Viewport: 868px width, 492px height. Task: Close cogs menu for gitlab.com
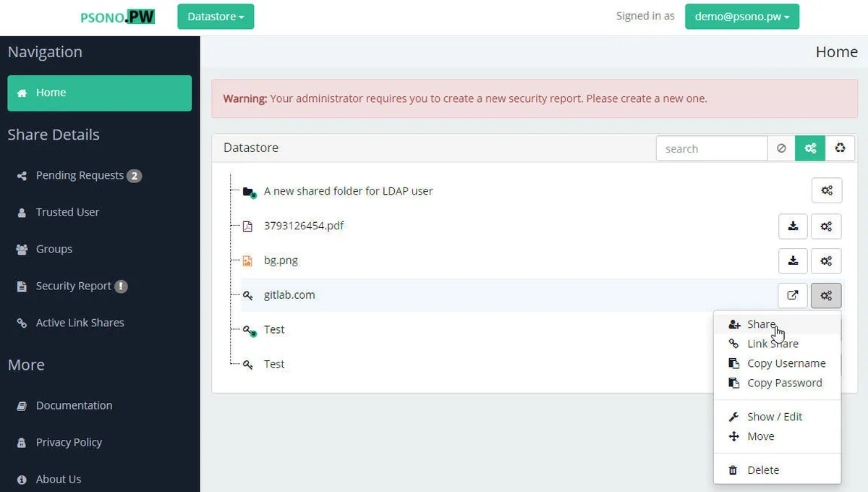pos(826,295)
